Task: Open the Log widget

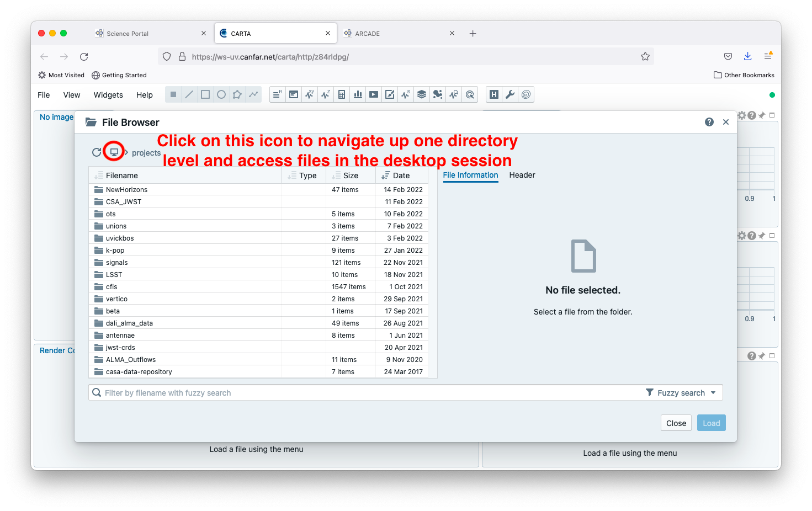Action: tap(294, 94)
